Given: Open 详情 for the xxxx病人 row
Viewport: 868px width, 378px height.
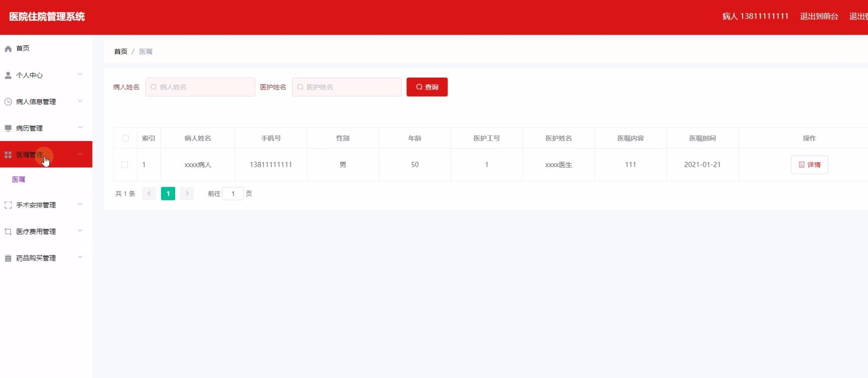Looking at the screenshot, I should (x=810, y=165).
